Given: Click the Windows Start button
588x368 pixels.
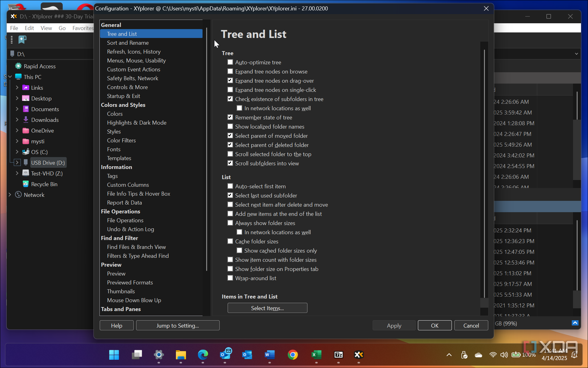Looking at the screenshot, I should (x=114, y=355).
